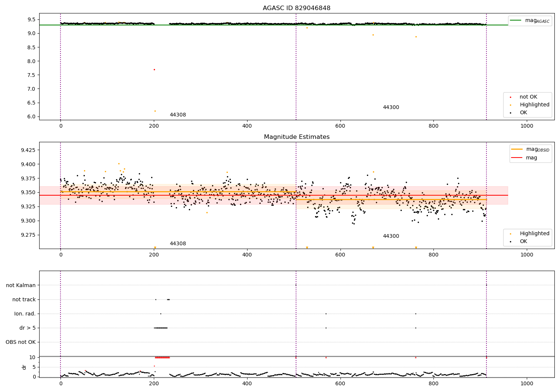The image size is (560, 392).
Task: Click the 6.0 tick on top plot y-axis
Action: 32,116
